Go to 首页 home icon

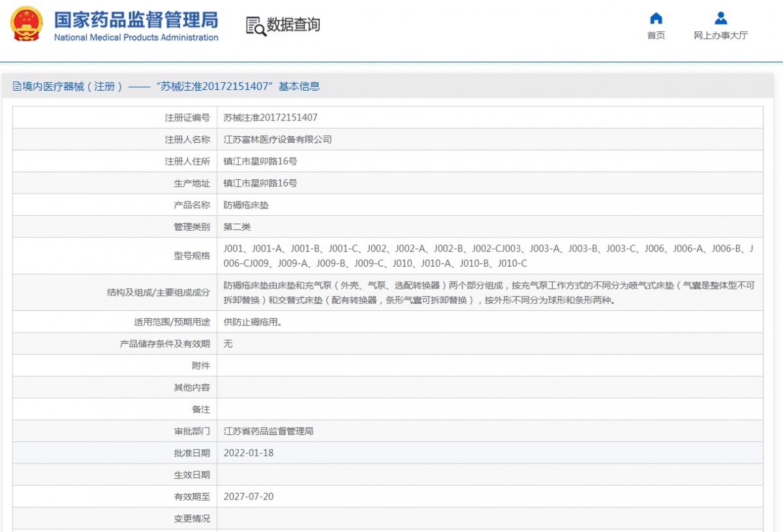click(656, 18)
